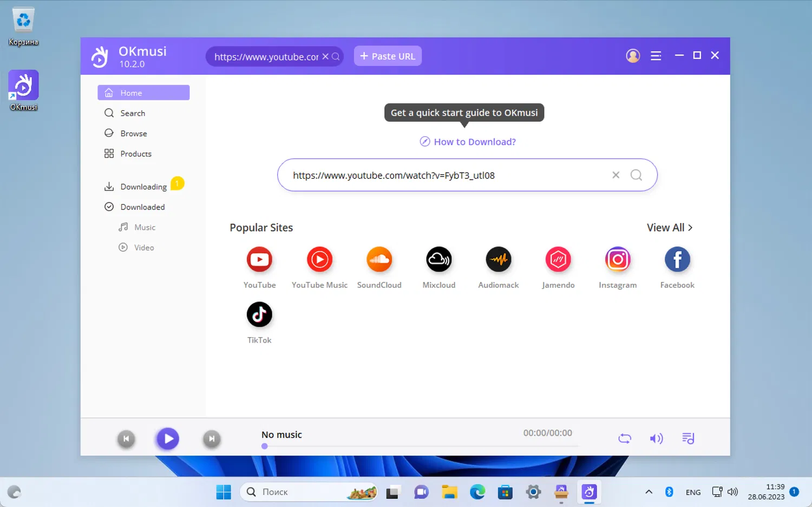The width and height of the screenshot is (812, 507).
Task: Open the Windows Start menu
Action: 224,492
